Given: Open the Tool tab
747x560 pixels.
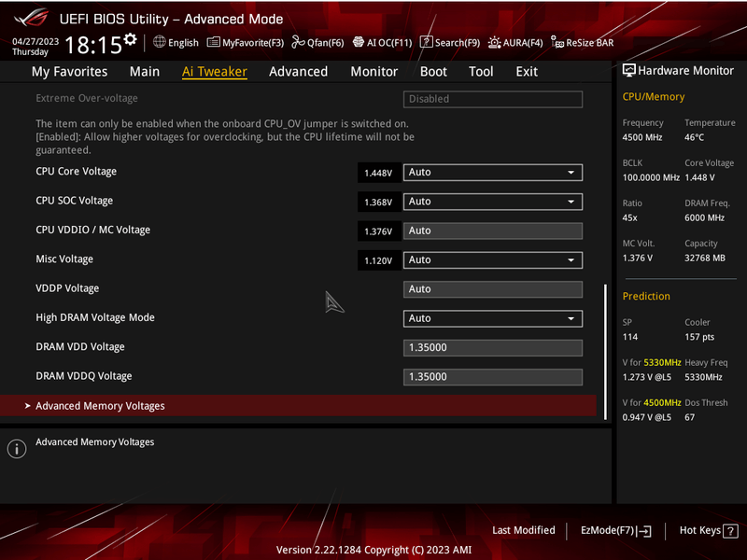Looking at the screenshot, I should (x=481, y=72).
